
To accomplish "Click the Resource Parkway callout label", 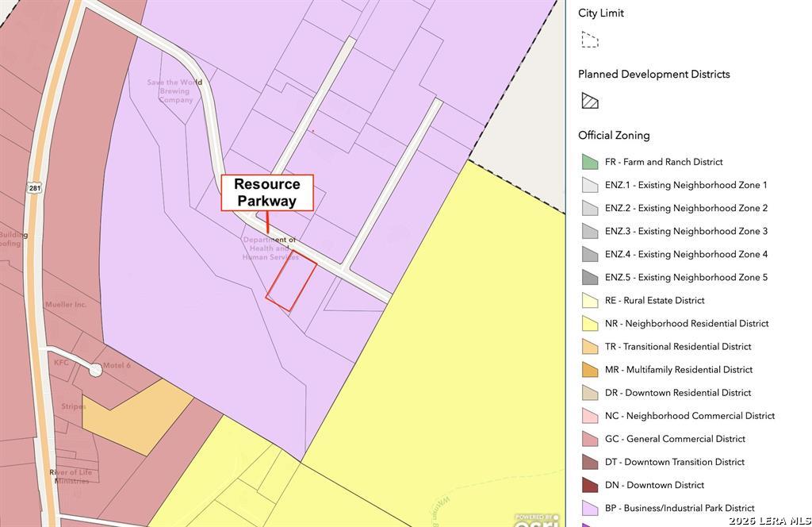I will [x=267, y=193].
